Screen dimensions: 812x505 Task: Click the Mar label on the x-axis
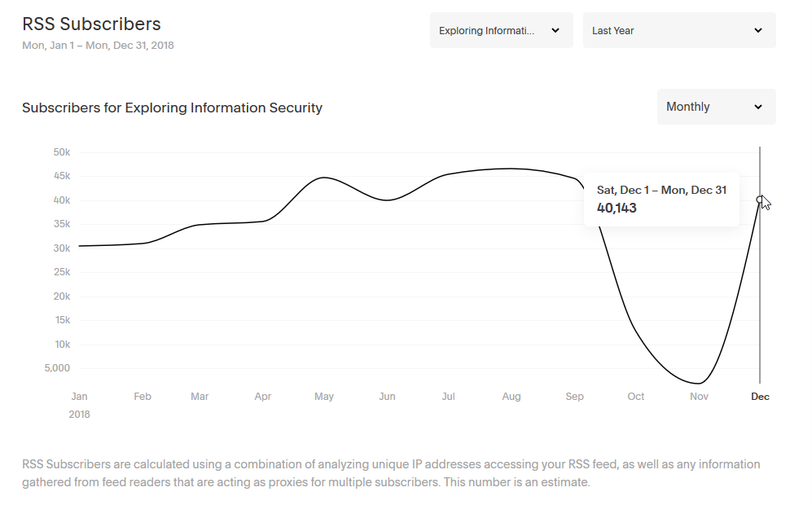coord(200,396)
